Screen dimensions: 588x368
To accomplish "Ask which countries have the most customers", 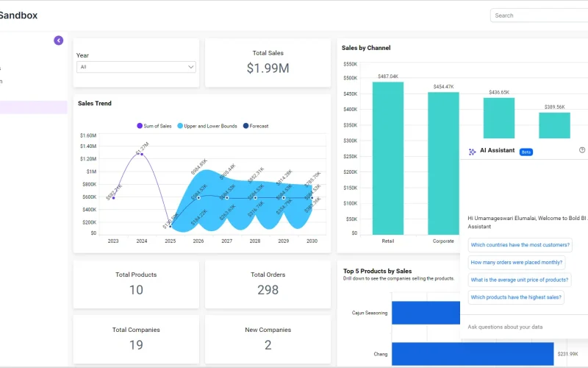I will [520, 245].
